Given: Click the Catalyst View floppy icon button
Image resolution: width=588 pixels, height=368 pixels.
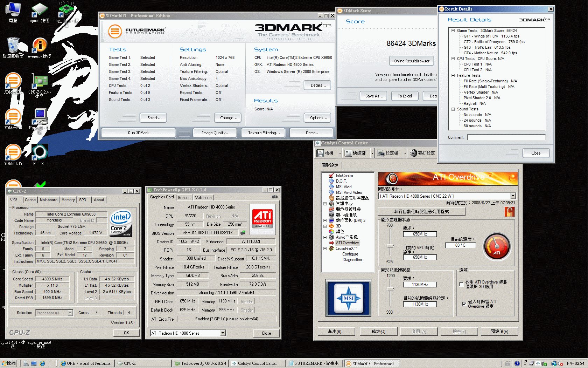Looking at the screenshot, I should point(326,153).
